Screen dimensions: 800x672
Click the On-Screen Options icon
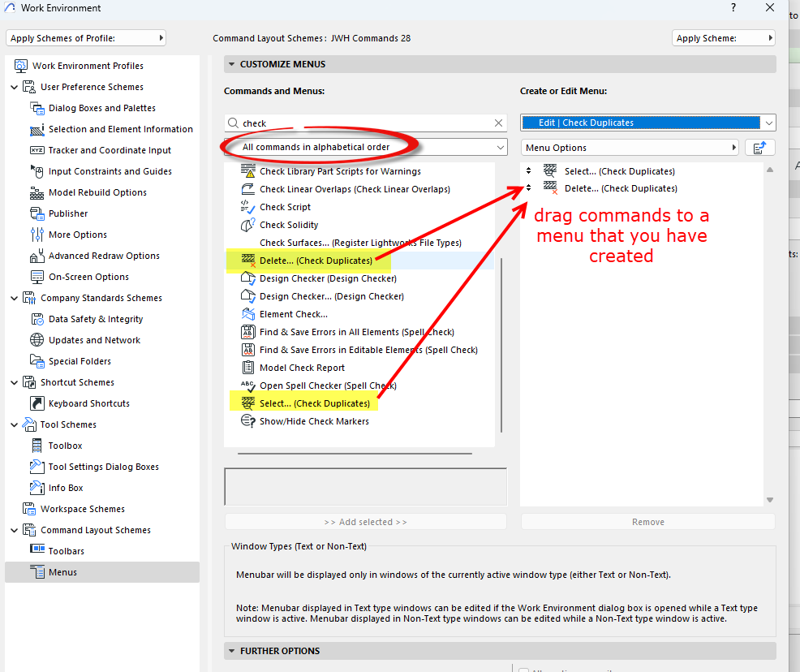(x=37, y=277)
